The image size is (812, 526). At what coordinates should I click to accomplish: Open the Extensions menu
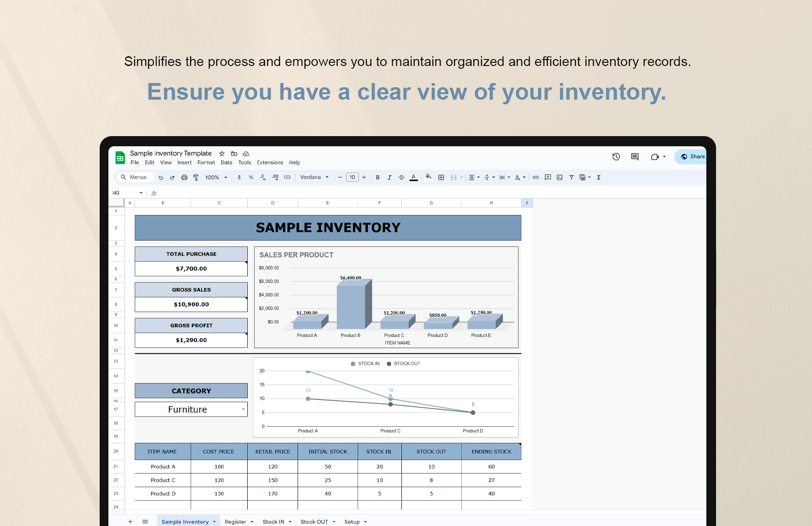pos(270,162)
